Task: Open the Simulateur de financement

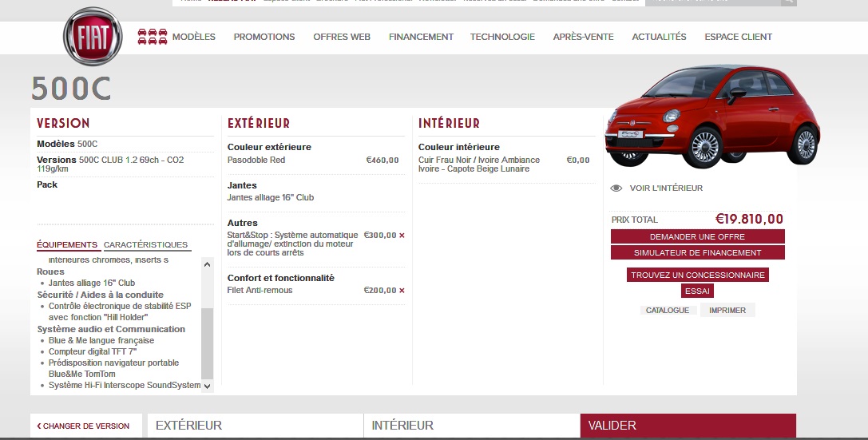Action: (x=697, y=252)
